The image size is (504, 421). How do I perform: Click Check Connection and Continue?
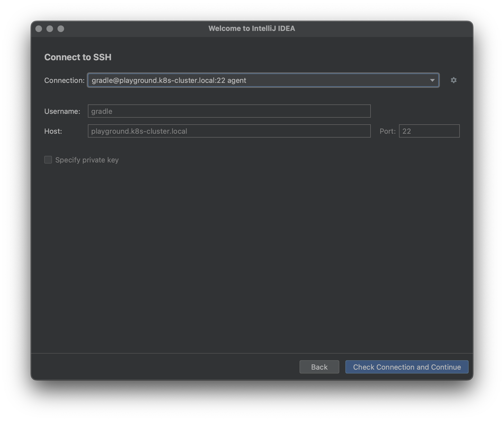tap(407, 367)
